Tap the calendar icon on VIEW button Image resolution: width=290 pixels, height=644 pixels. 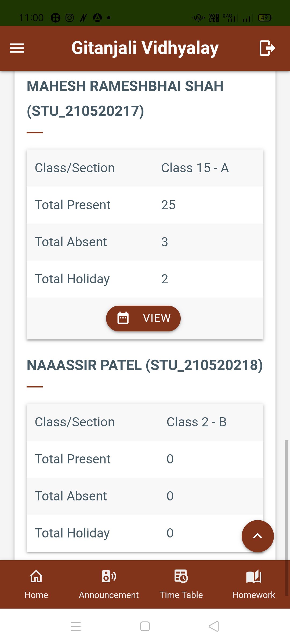pyautogui.click(x=123, y=318)
